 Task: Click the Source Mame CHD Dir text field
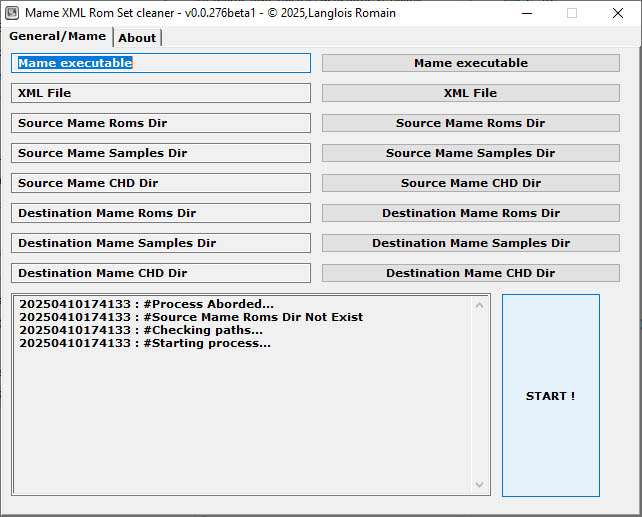(161, 183)
